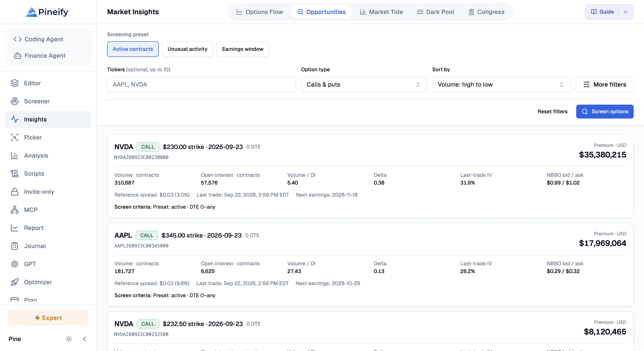Collapse the sidebar with the chevron
The image size is (644, 351).
84,339
